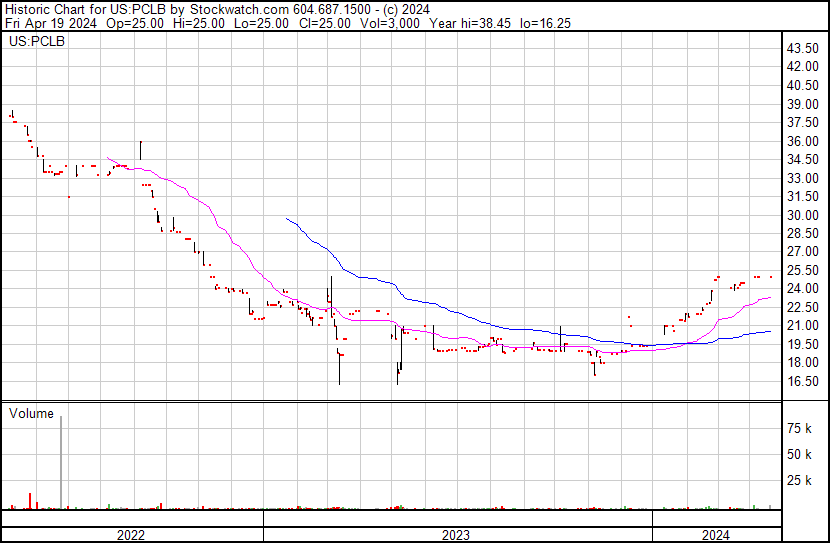The image size is (830, 543).
Task: Select the 2024 year label on timeline
Action: [x=716, y=535]
